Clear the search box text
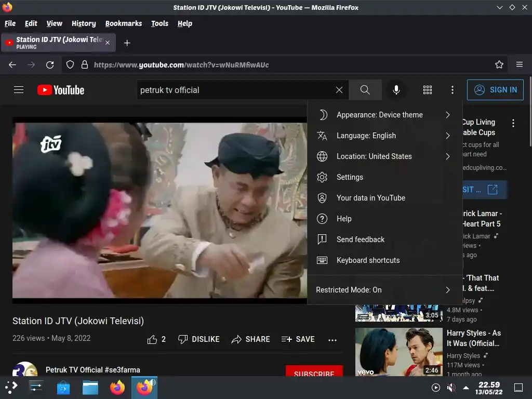This screenshot has width=532, height=399. pyautogui.click(x=339, y=90)
